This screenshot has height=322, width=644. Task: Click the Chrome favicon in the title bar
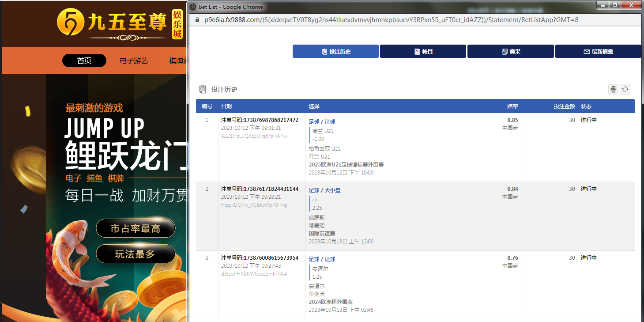[193, 7]
